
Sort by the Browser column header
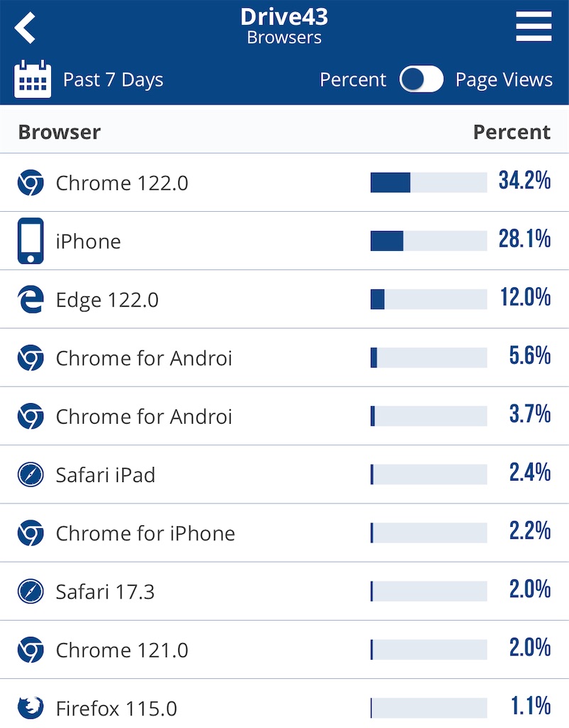tap(60, 132)
